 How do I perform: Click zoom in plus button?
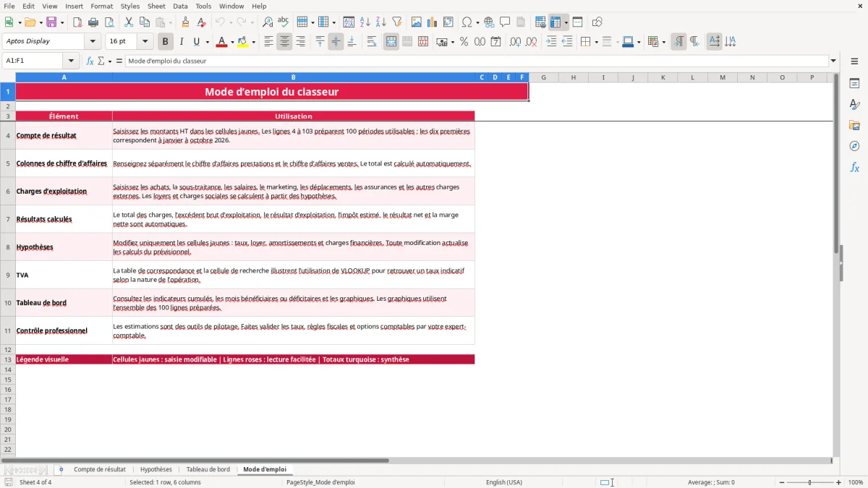[x=839, y=482]
